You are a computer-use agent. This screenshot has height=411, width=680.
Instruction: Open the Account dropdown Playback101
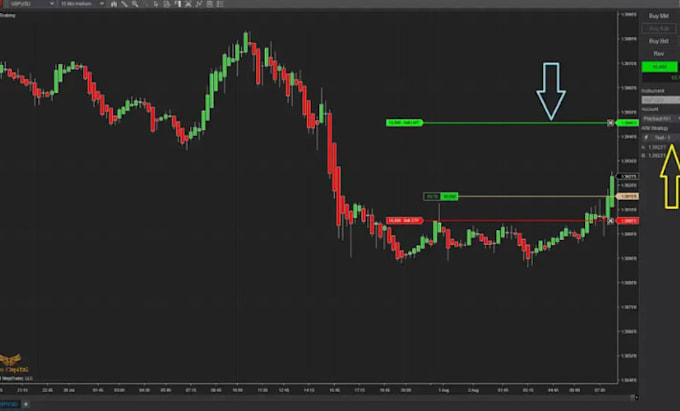(660, 118)
